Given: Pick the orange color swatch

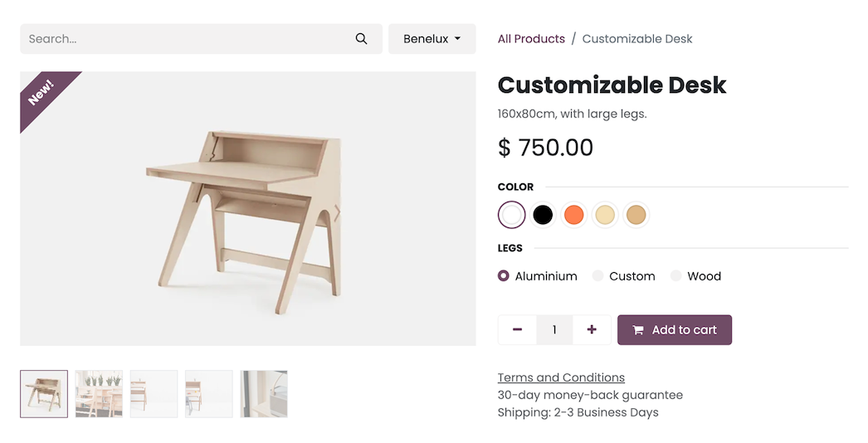Looking at the screenshot, I should [574, 216].
